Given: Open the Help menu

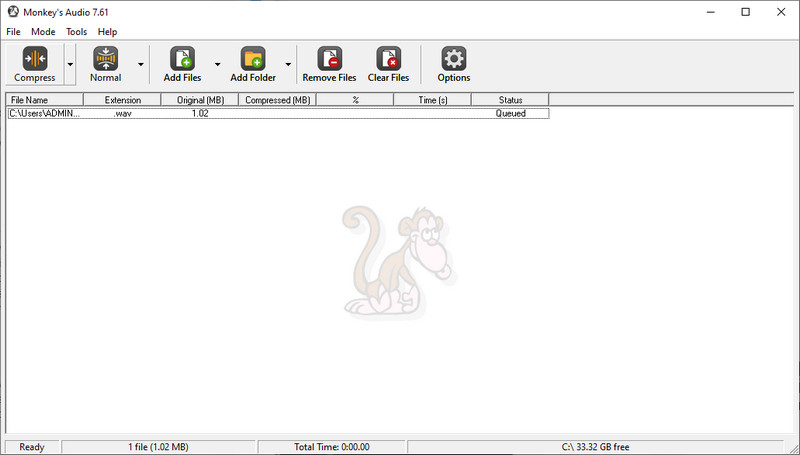Looking at the screenshot, I should tap(107, 32).
